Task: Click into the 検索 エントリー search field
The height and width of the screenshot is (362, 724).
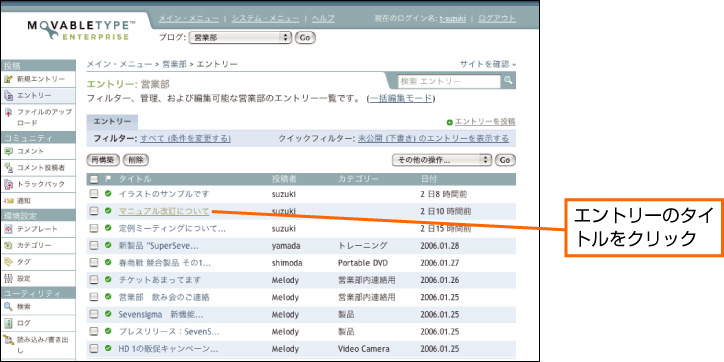Action: click(x=449, y=81)
